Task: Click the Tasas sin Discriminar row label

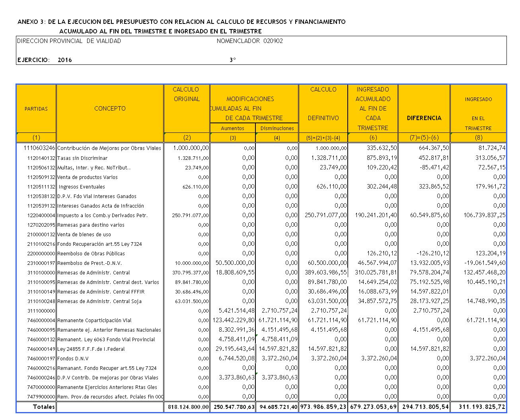Action: tap(82, 158)
